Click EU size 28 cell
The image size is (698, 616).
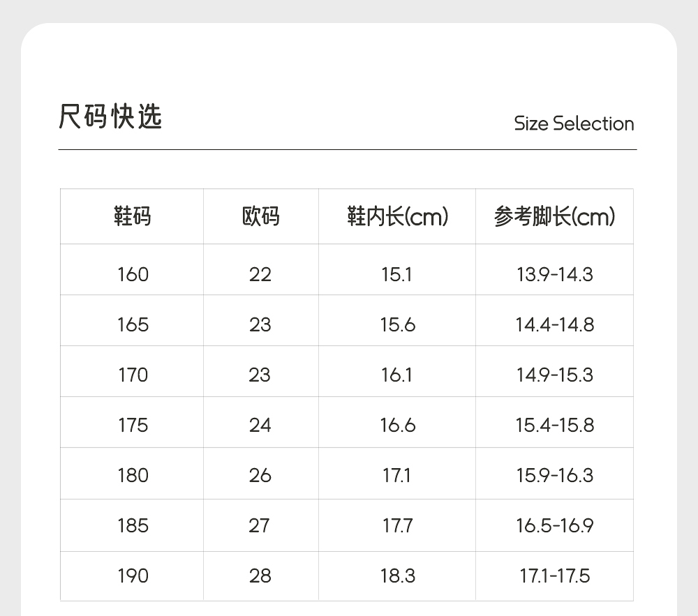tap(260, 576)
